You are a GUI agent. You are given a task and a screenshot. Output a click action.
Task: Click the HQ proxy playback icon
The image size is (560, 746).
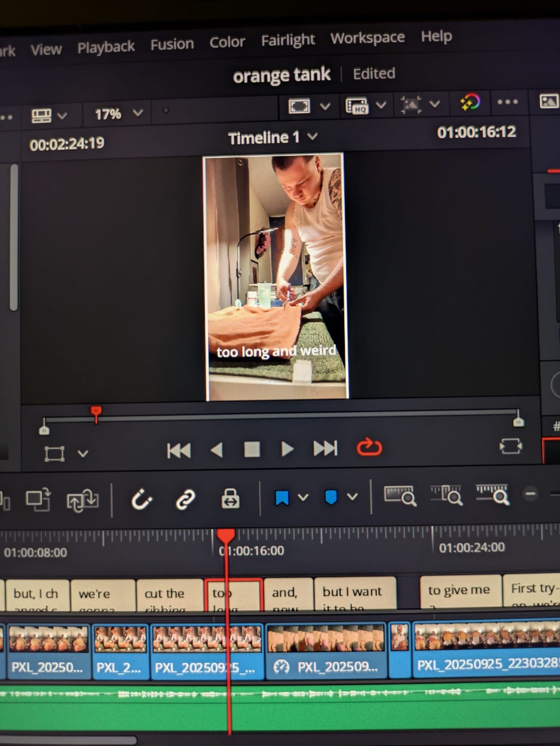click(356, 106)
